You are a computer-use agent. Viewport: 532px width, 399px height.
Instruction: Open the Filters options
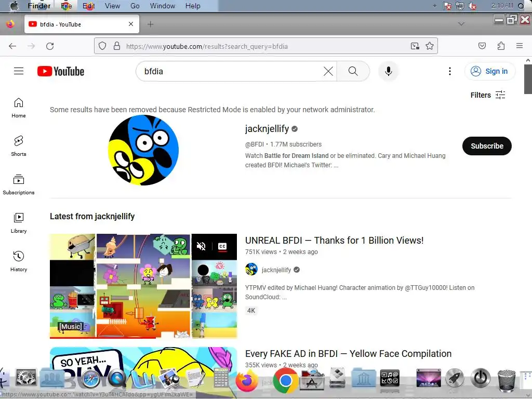(487, 95)
